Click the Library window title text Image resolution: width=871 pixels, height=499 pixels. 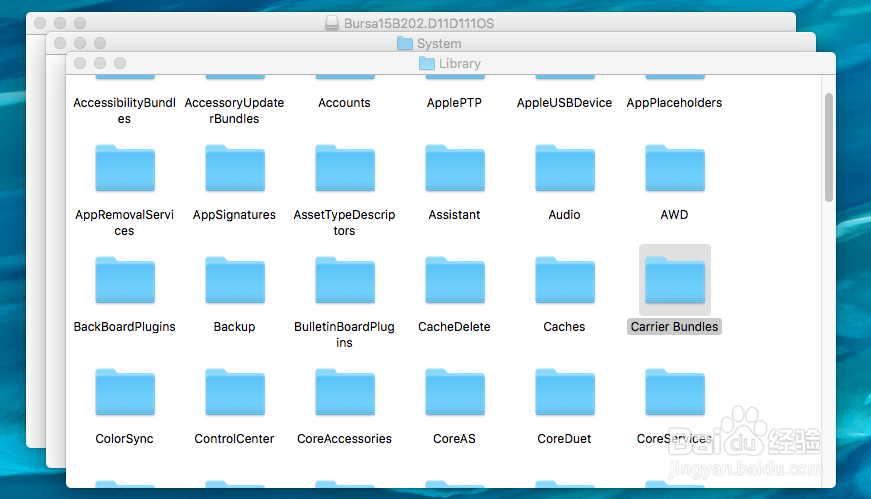click(x=460, y=63)
